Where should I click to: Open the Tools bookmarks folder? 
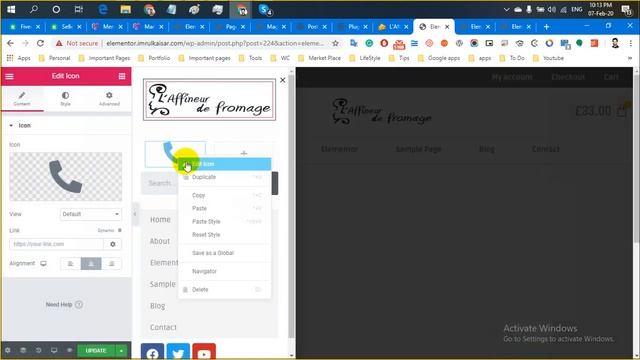[250, 58]
